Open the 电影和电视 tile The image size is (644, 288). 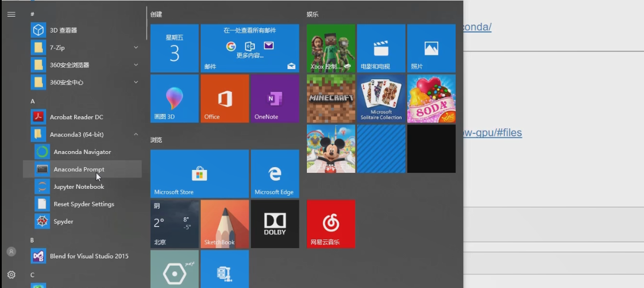pos(381,48)
